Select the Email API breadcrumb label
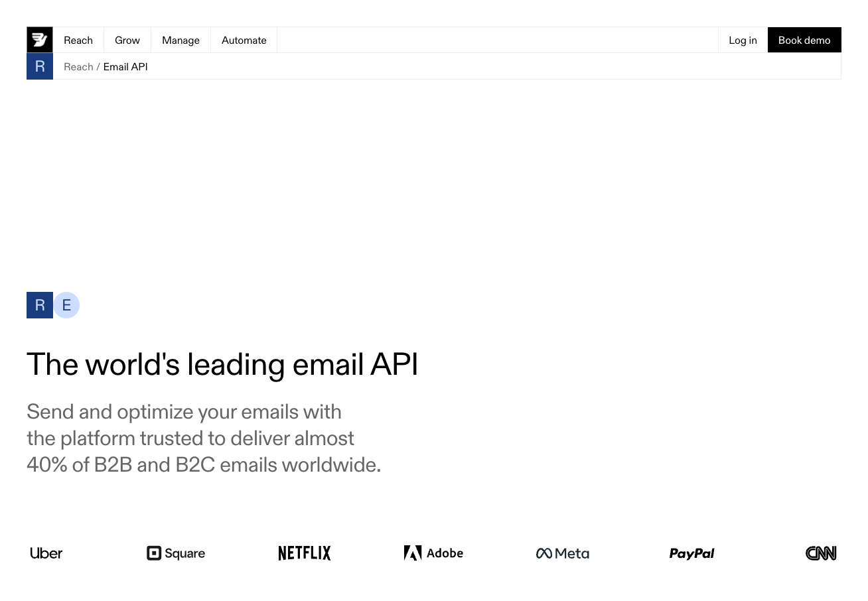 click(x=125, y=66)
